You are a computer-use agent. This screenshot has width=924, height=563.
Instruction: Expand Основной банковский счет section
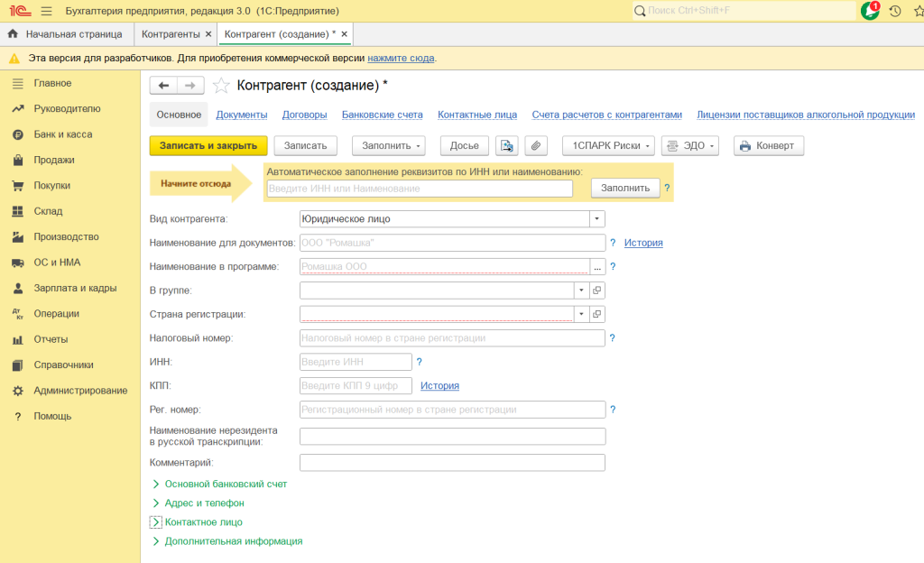click(226, 484)
